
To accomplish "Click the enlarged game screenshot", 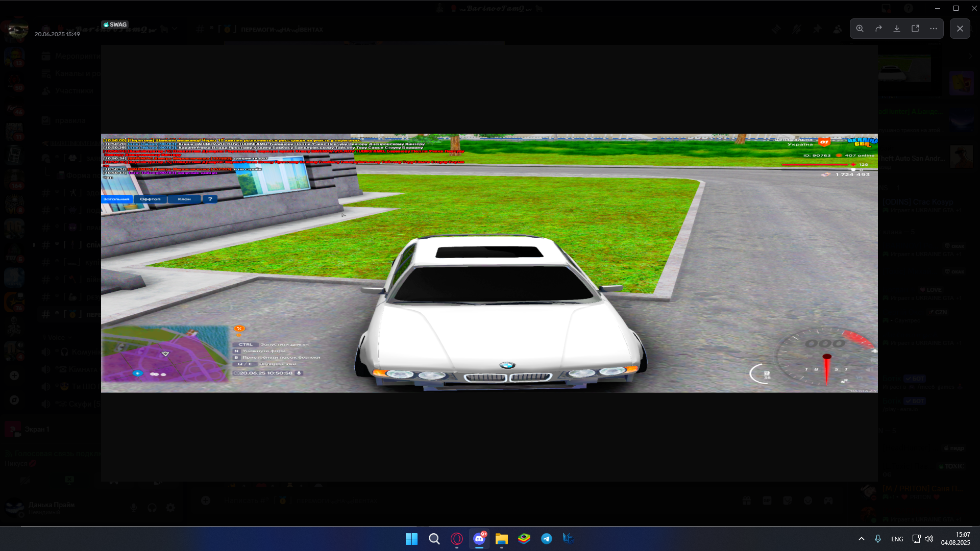I will (489, 263).
